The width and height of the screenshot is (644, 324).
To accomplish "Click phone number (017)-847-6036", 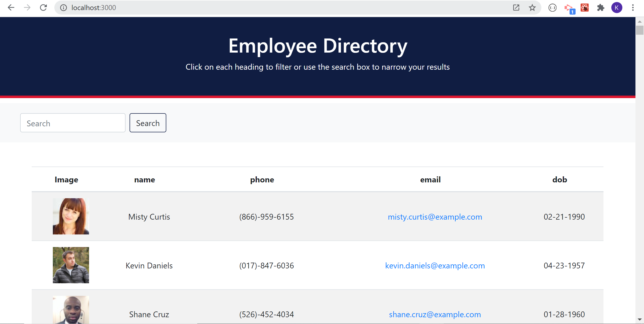I will pyautogui.click(x=267, y=266).
